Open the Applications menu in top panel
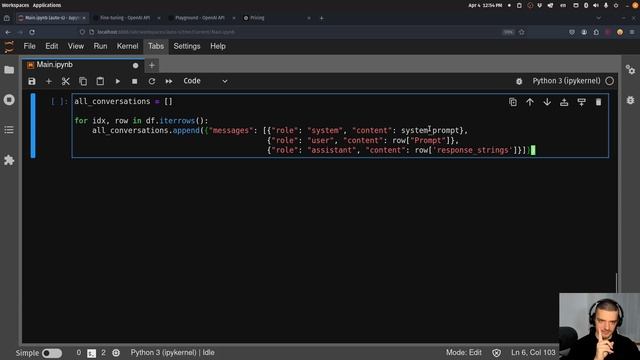The image size is (640, 360). 47,5
